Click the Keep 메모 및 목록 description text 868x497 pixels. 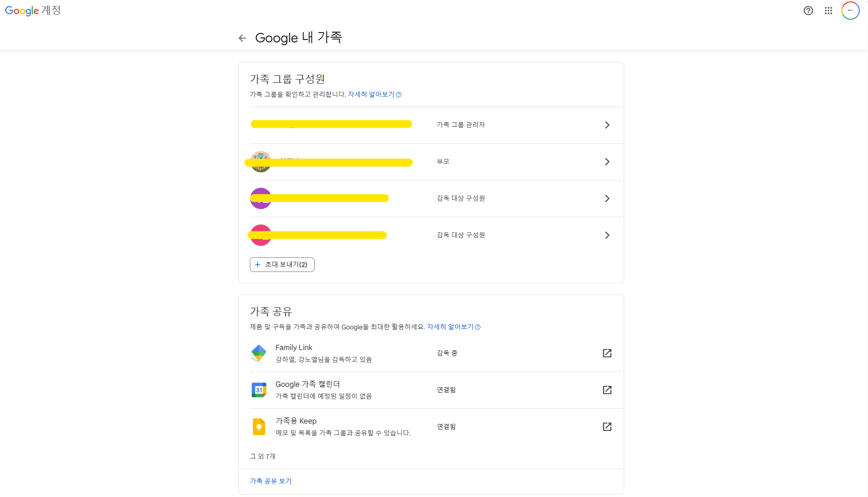[343, 433]
